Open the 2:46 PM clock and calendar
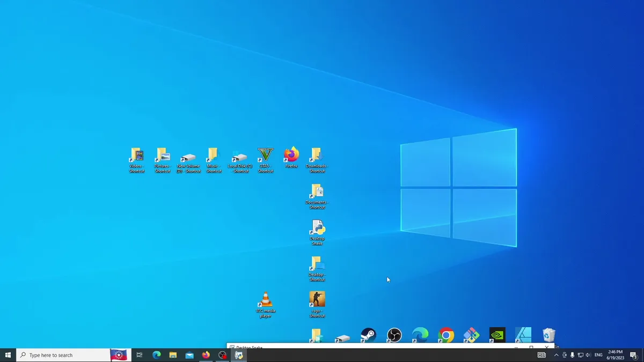 [615, 355]
